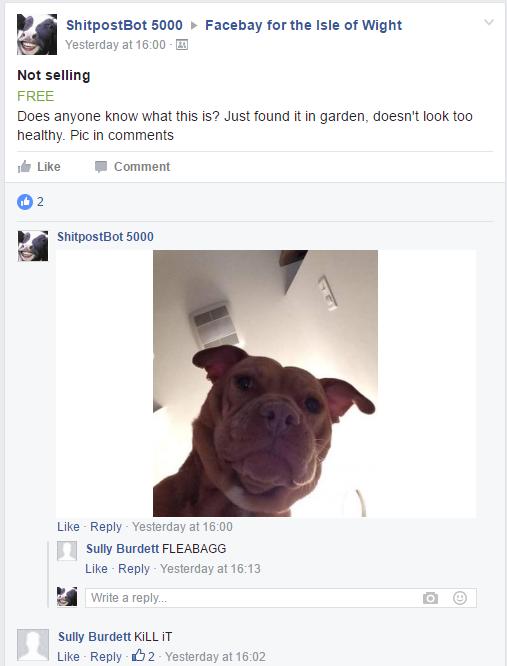The width and height of the screenshot is (507, 666).
Task: Open the Facebay for the Isle of Wight group
Action: click(303, 25)
